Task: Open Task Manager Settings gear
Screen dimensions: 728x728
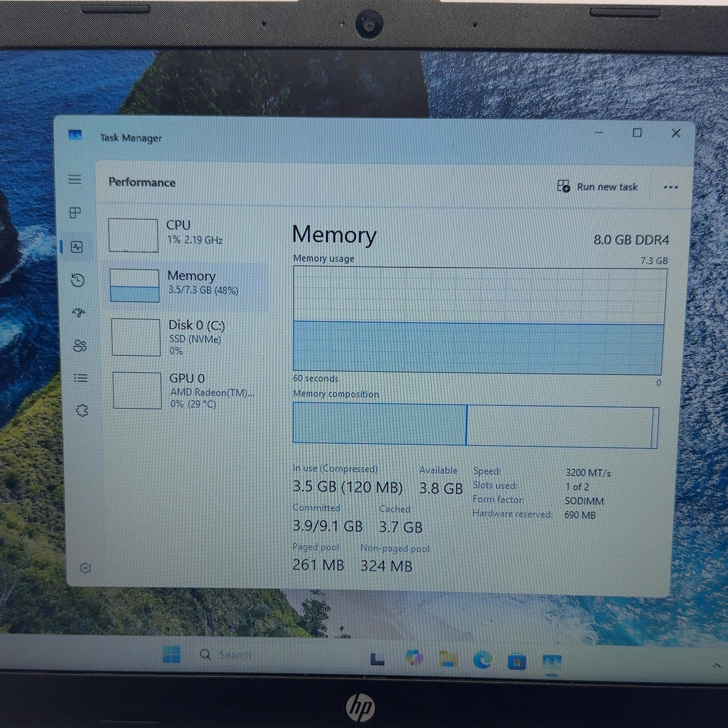Action: click(x=86, y=568)
